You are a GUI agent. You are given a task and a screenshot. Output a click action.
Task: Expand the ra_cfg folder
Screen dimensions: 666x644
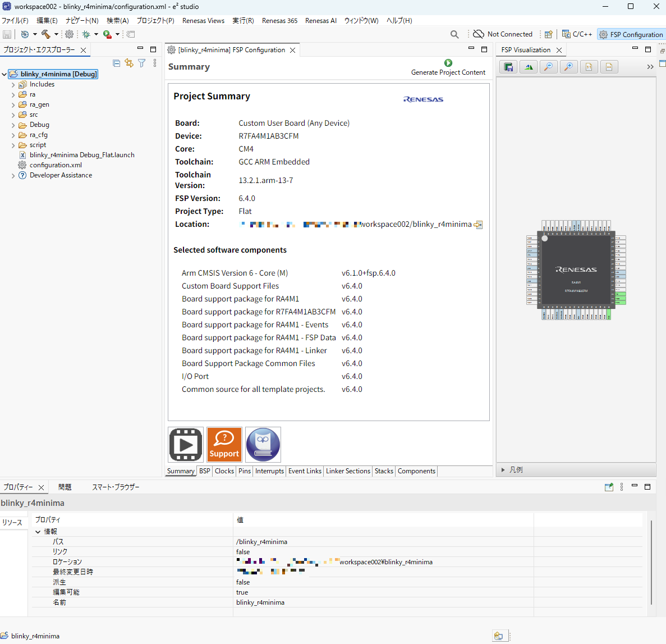(x=13, y=135)
